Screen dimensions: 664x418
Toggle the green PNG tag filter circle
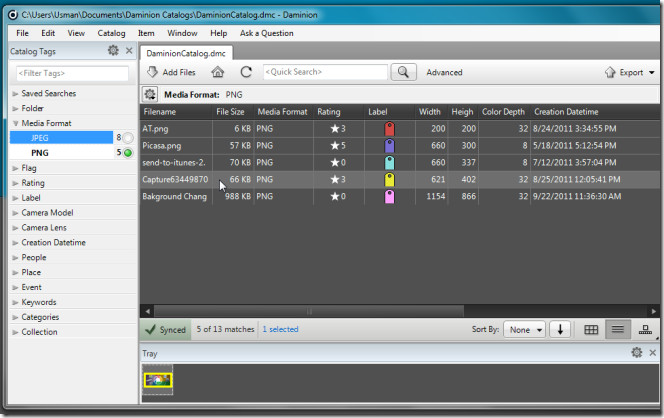point(129,153)
